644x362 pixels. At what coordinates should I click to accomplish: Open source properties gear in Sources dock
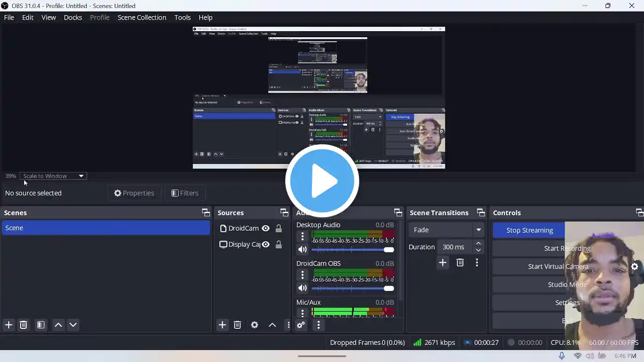pos(255,325)
